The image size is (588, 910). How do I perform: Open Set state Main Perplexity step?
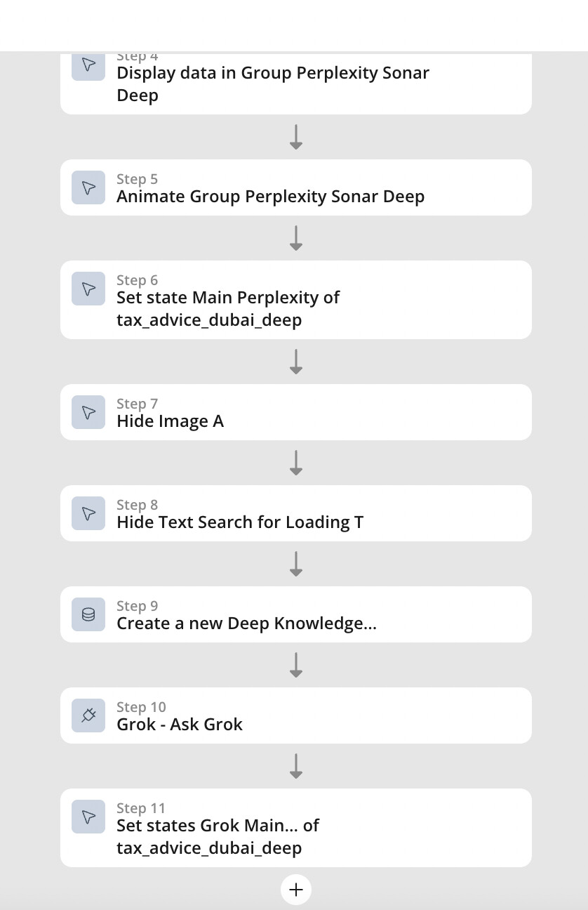tap(296, 300)
